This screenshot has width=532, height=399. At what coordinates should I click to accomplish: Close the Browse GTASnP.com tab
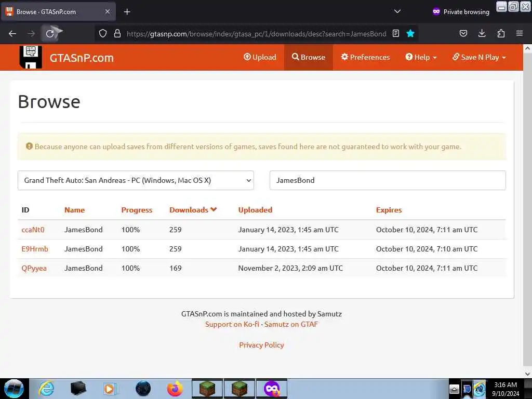(108, 11)
